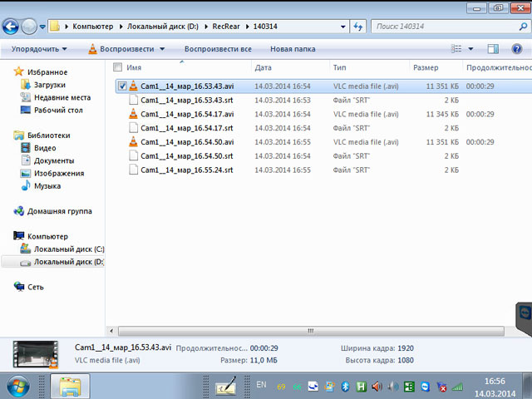
Task: Open the help question mark icon
Action: (516, 49)
